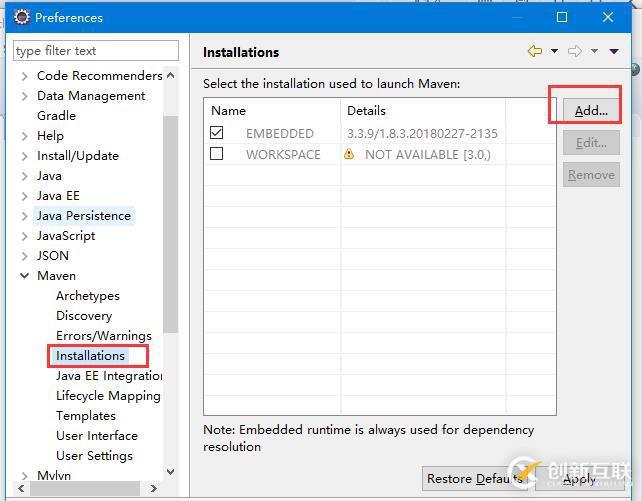Select Gradle in the preferences tree
This screenshot has width=642, height=501.
pos(57,116)
